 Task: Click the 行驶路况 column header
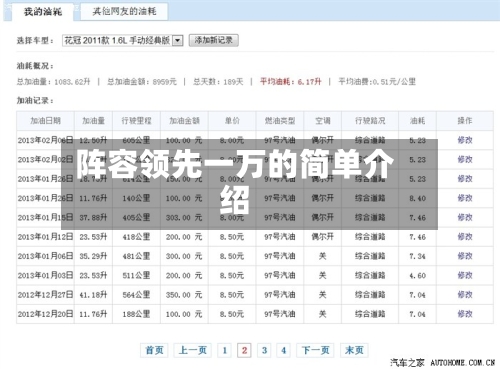370,121
